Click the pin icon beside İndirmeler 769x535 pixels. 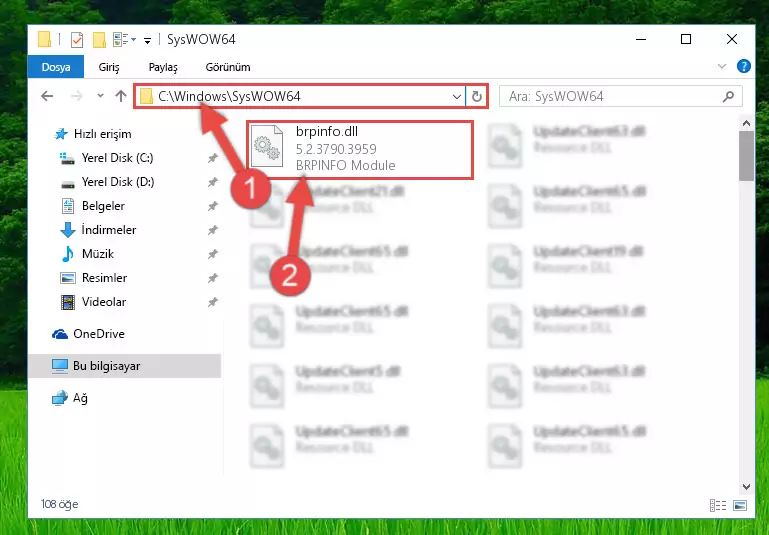pyautogui.click(x=212, y=230)
